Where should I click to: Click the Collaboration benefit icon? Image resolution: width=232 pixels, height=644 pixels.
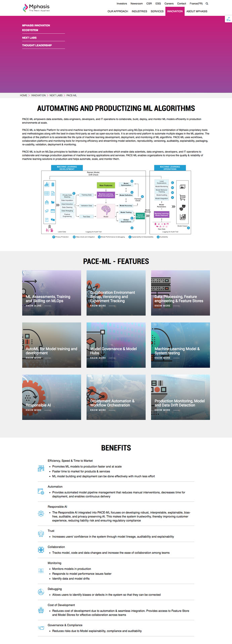click(x=41, y=550)
